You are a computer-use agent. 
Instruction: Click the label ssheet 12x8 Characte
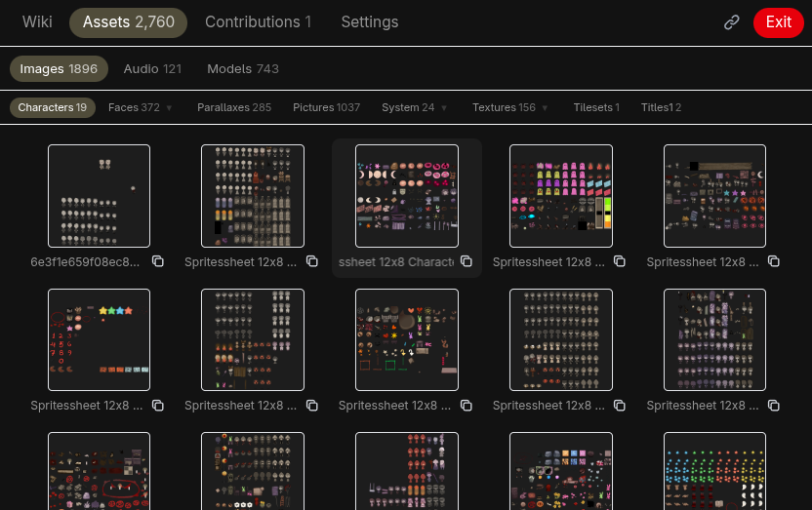coord(396,262)
